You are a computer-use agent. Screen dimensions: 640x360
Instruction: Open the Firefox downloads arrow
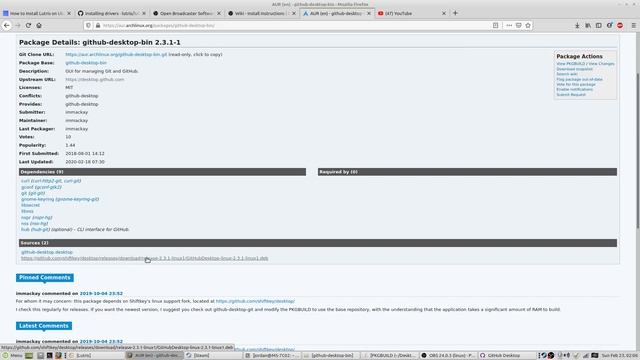tap(577, 25)
